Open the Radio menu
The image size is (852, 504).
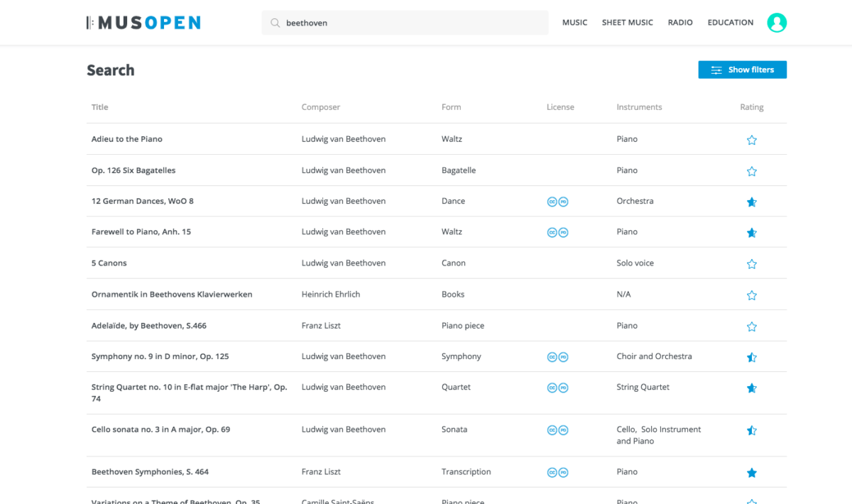(680, 23)
